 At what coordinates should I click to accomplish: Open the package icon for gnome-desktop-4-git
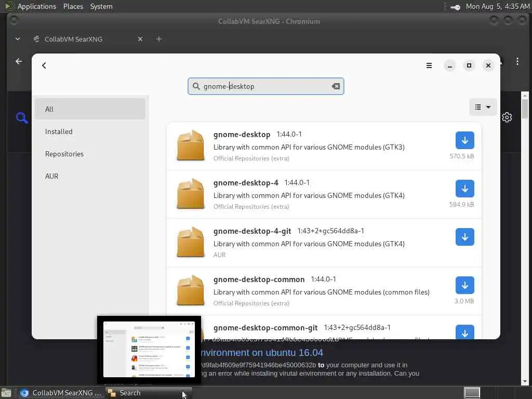coord(190,242)
